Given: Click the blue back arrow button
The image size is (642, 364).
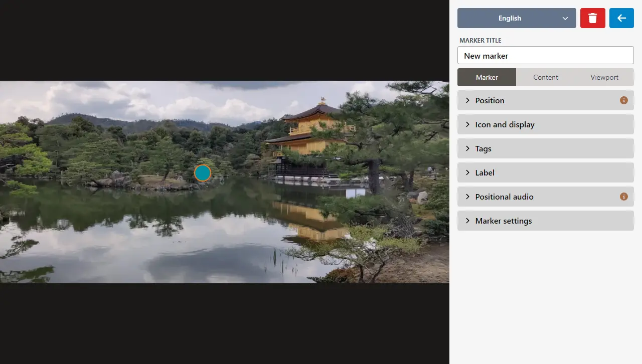Looking at the screenshot, I should click(x=621, y=18).
